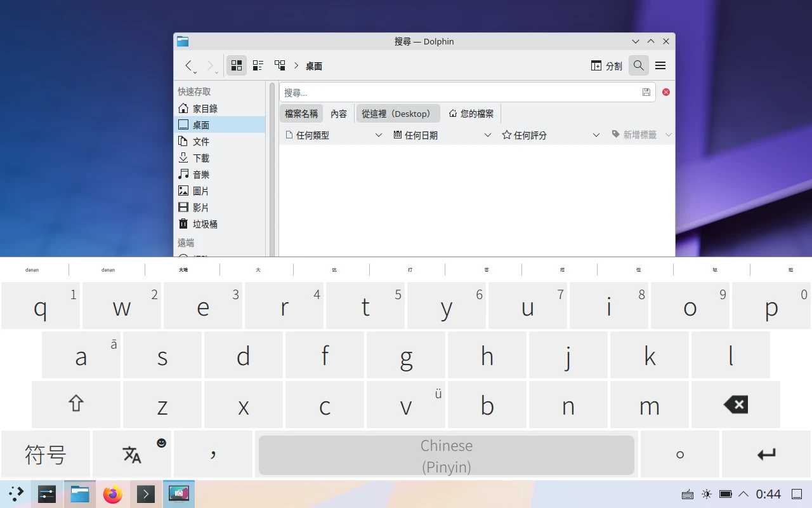The image size is (812, 508).
Task: Select the details tree view mode
Action: point(280,65)
